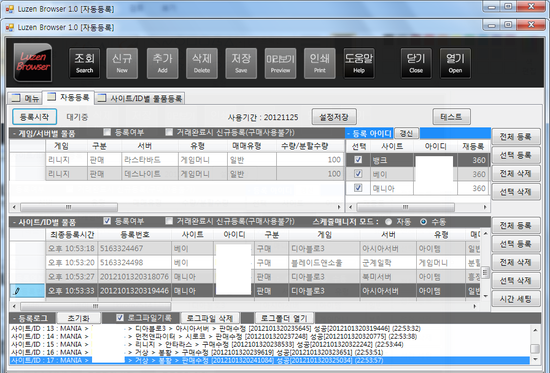This screenshot has width=550, height=373.
Task: Click lower 전체 등록 button beside site items
Action: tap(516, 226)
